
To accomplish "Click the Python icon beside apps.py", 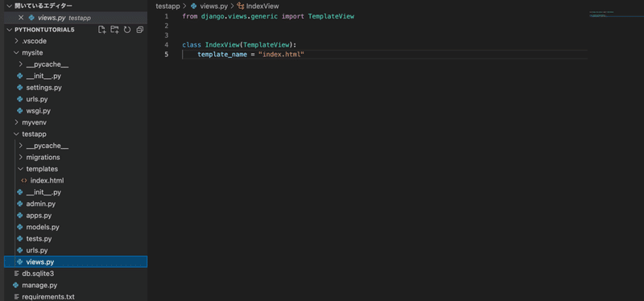I will 19,215.
